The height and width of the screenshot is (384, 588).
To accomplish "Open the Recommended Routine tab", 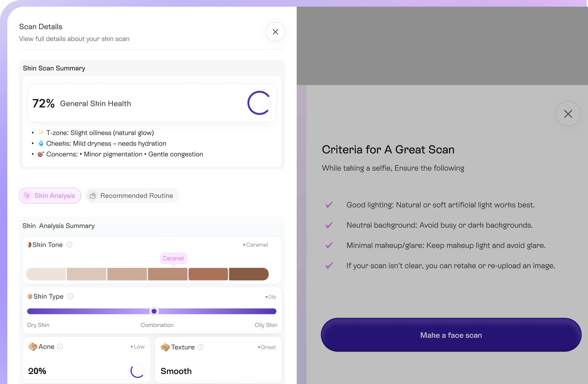I will pyautogui.click(x=132, y=196).
